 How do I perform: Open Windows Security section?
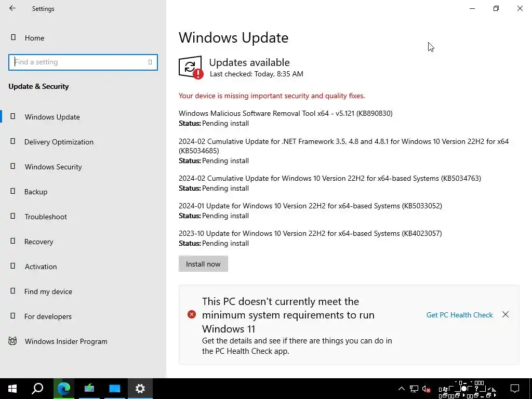pos(54,167)
